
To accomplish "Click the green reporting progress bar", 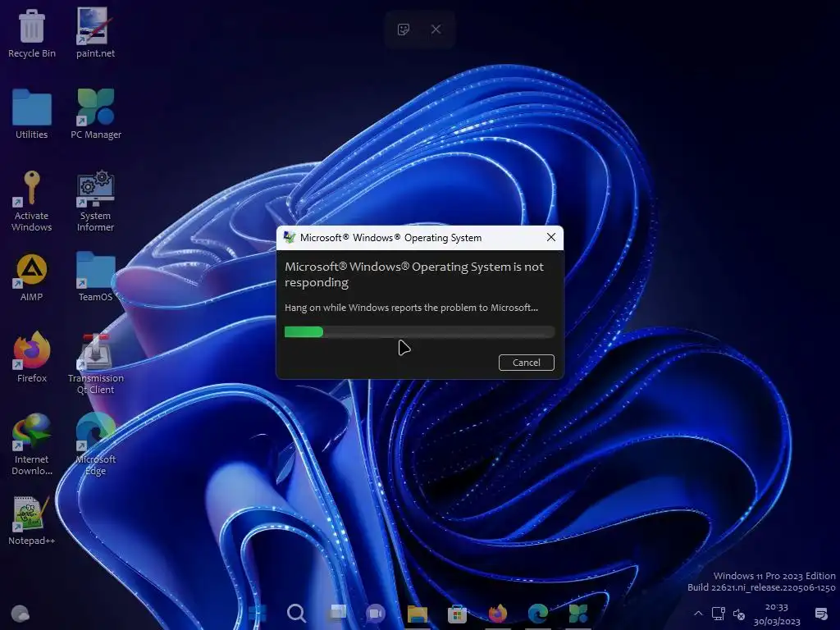I will (x=419, y=332).
